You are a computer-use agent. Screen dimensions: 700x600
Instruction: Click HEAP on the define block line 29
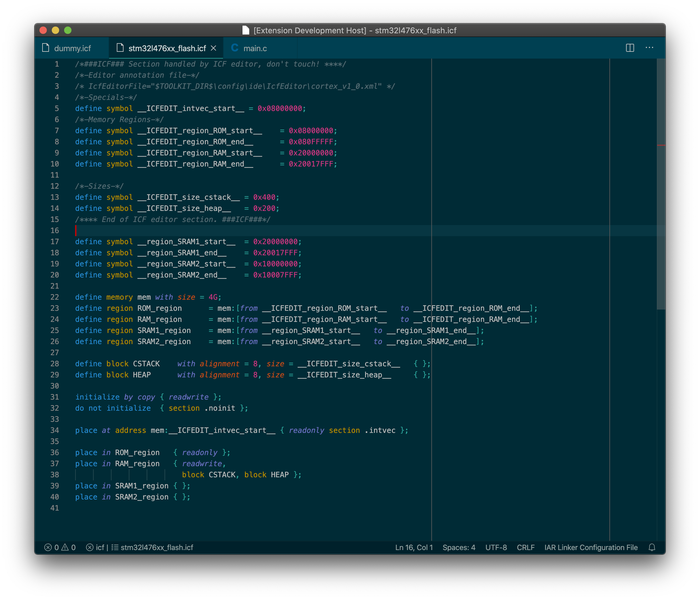pos(142,375)
